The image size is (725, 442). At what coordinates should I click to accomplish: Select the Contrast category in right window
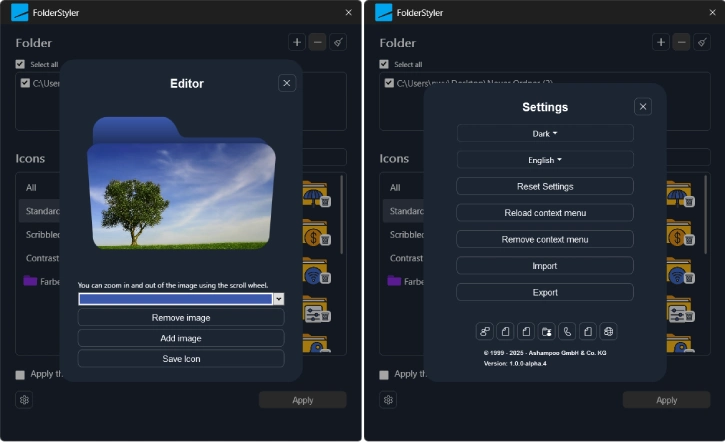pos(406,258)
